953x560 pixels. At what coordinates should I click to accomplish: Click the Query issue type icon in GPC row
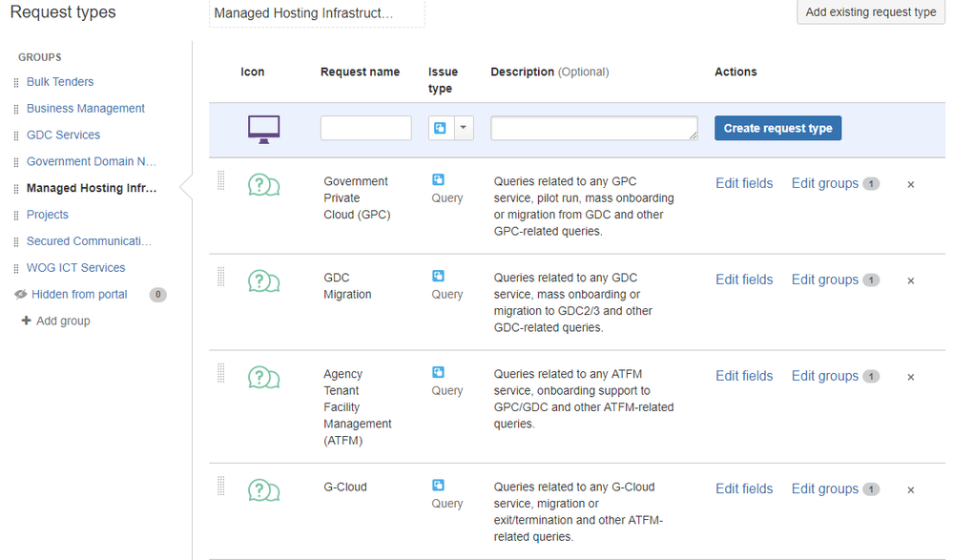[438, 179]
